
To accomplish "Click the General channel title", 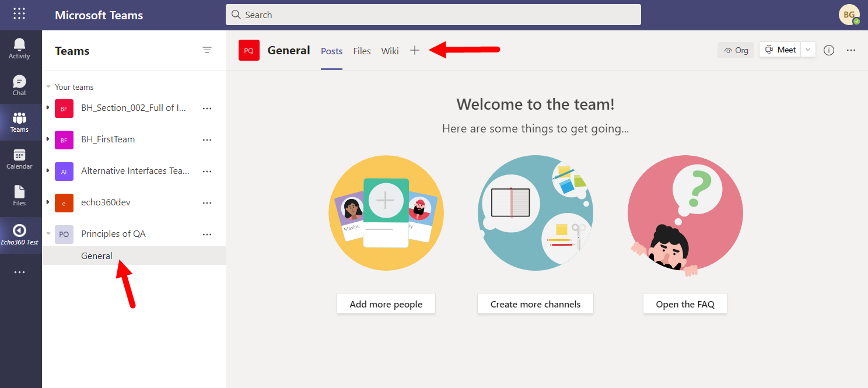I will pyautogui.click(x=289, y=50).
